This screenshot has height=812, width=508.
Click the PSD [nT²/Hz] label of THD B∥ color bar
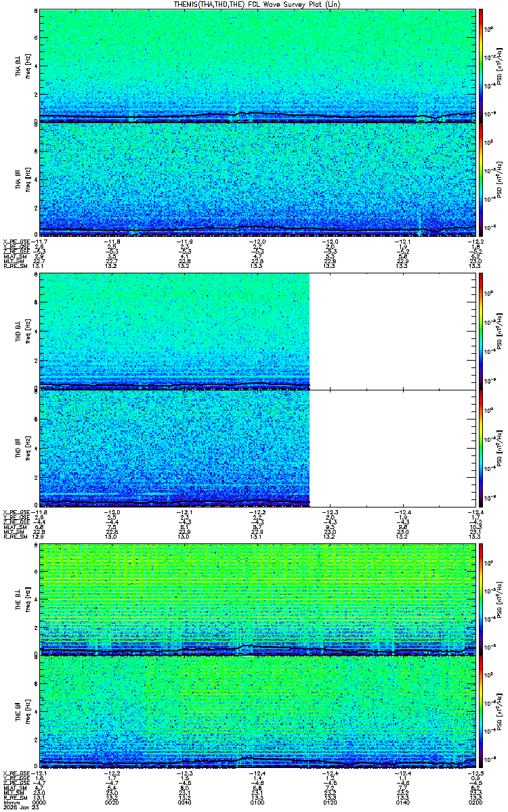[x=499, y=447]
